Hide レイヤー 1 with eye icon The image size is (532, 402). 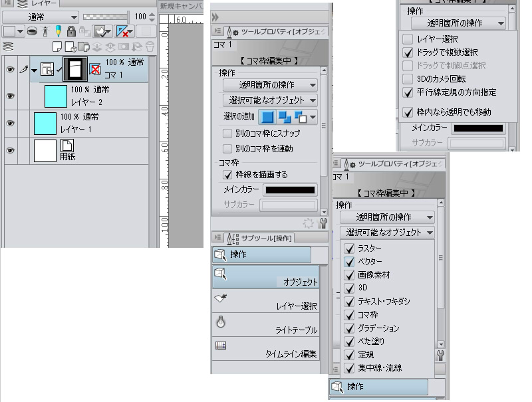(11, 123)
